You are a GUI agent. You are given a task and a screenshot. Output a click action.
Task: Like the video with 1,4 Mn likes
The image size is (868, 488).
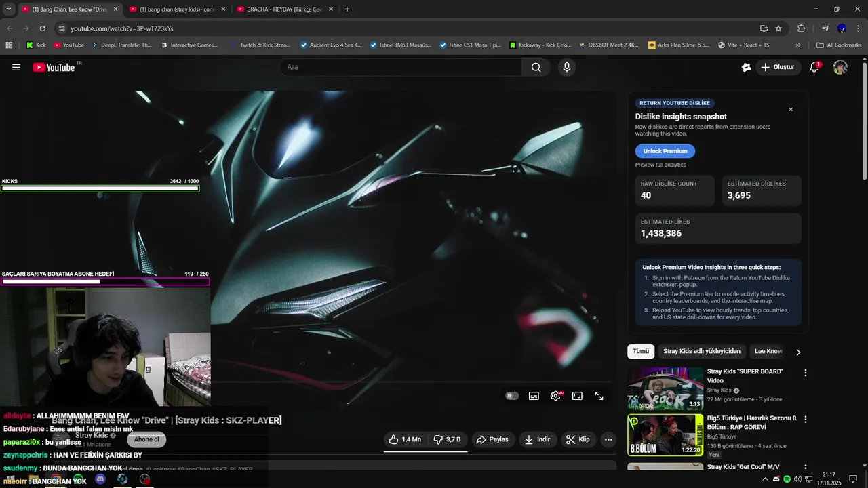(x=406, y=439)
